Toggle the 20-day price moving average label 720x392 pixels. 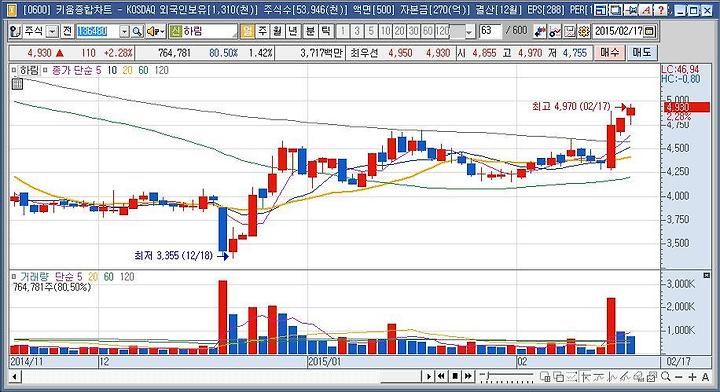click(127, 70)
